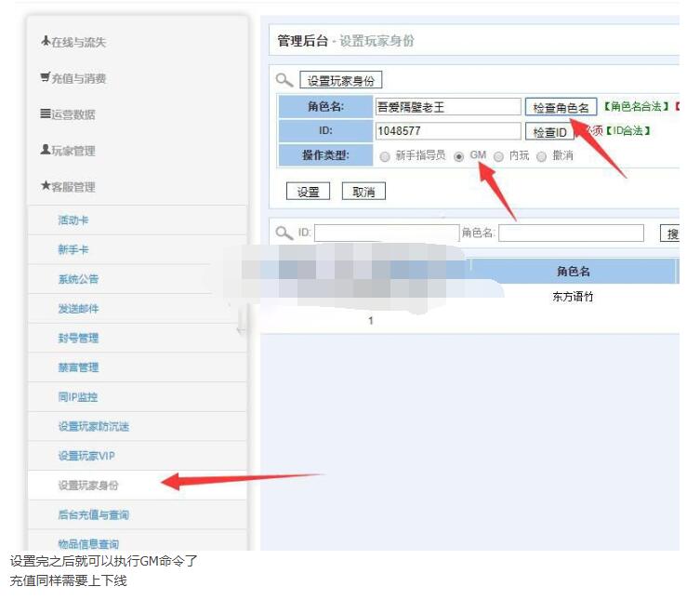Open 设置玩家VIP in the sidebar menu
Viewport: 700px width, 600px height.
86,456
